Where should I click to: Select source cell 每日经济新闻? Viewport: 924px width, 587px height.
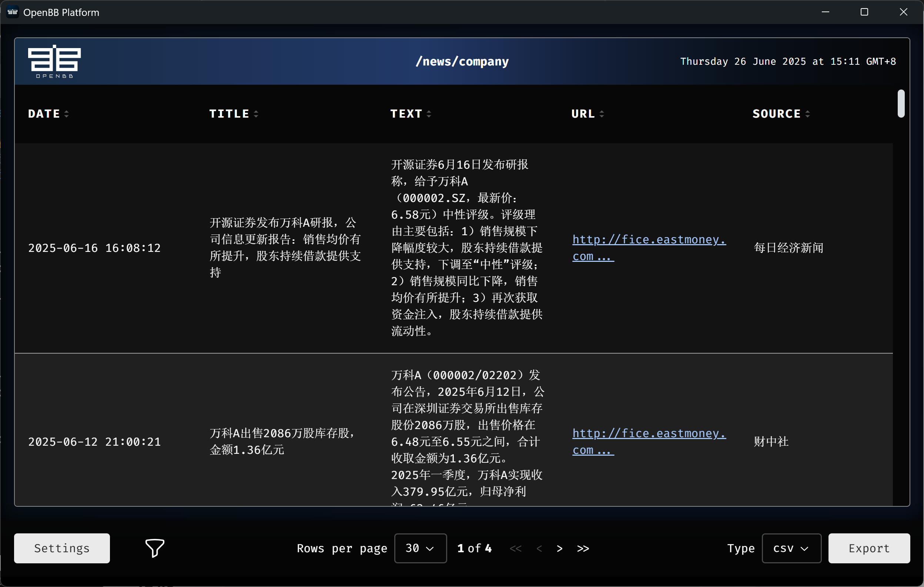pos(789,248)
